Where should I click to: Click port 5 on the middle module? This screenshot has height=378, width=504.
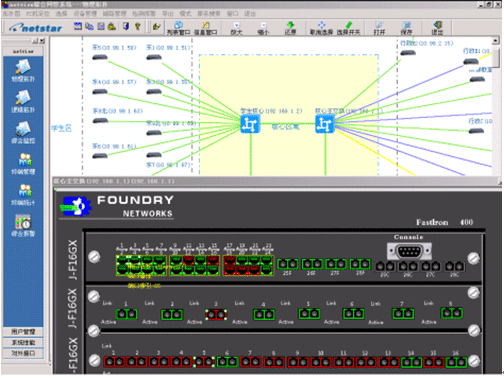pyautogui.click(x=309, y=314)
